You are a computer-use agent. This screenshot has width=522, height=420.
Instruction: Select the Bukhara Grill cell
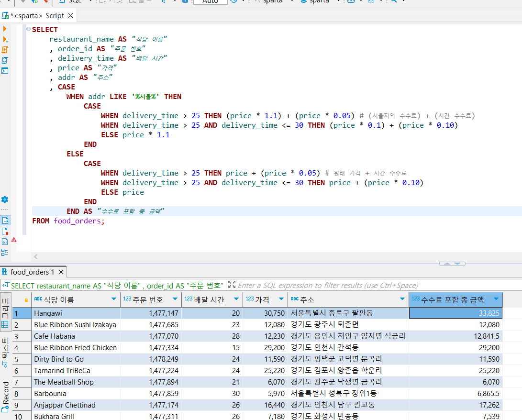click(x=76, y=416)
